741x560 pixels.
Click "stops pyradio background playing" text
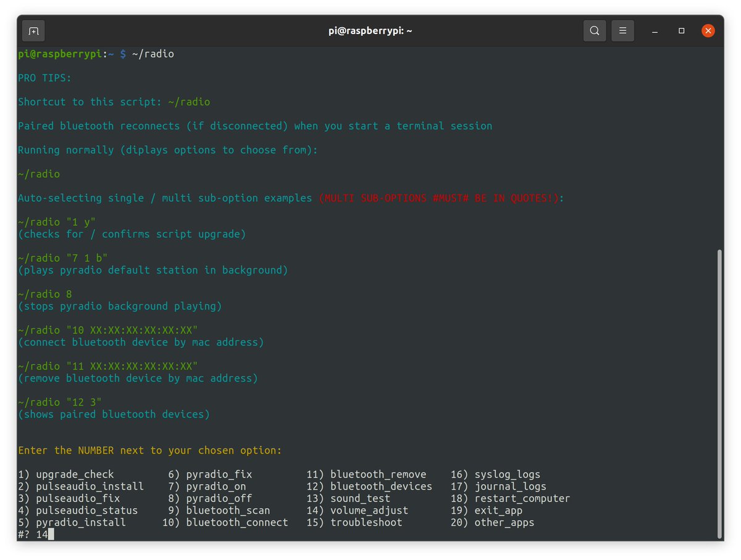(x=120, y=306)
